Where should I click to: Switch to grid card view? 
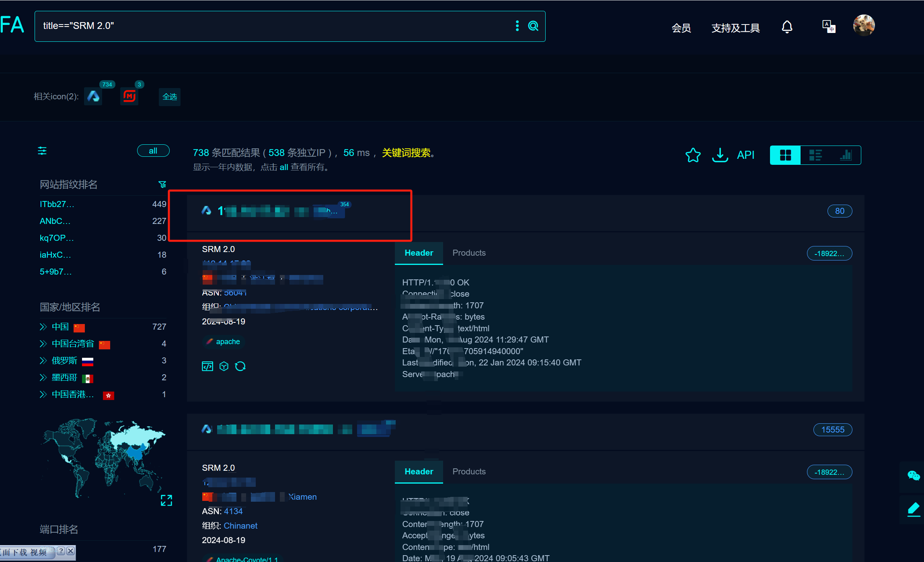[785, 155]
